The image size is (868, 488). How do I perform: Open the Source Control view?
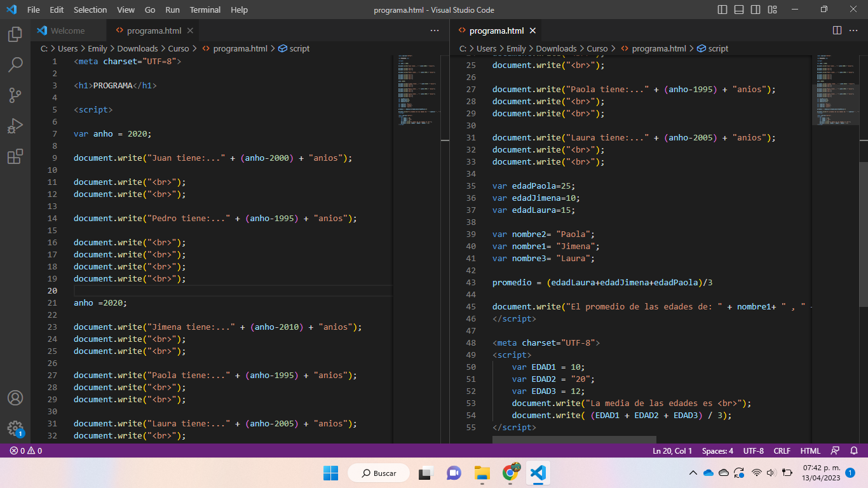click(x=15, y=95)
